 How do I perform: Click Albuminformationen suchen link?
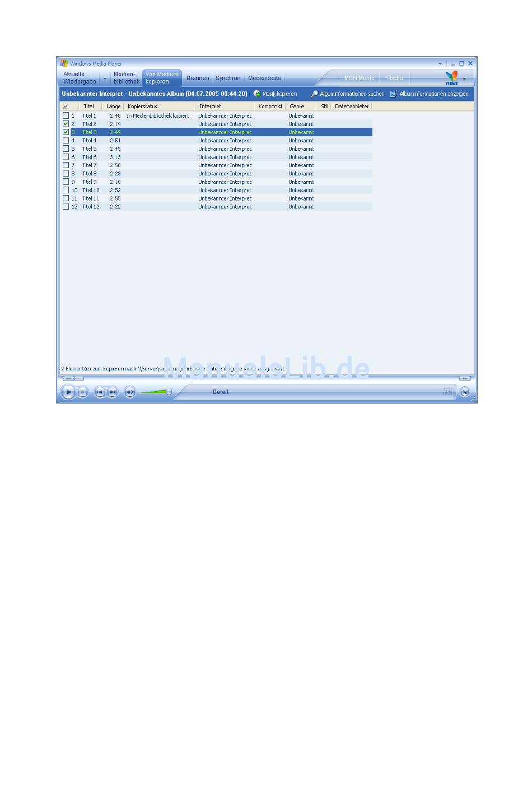tap(352, 94)
